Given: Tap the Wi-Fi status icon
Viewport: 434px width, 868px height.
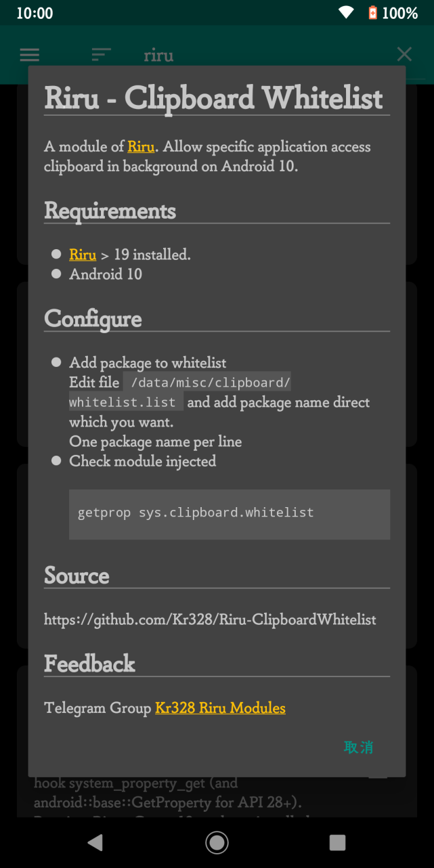Looking at the screenshot, I should (x=347, y=13).
